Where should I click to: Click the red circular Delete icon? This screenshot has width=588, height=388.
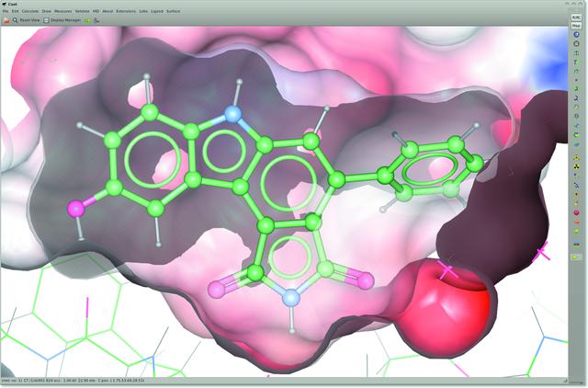(576, 212)
